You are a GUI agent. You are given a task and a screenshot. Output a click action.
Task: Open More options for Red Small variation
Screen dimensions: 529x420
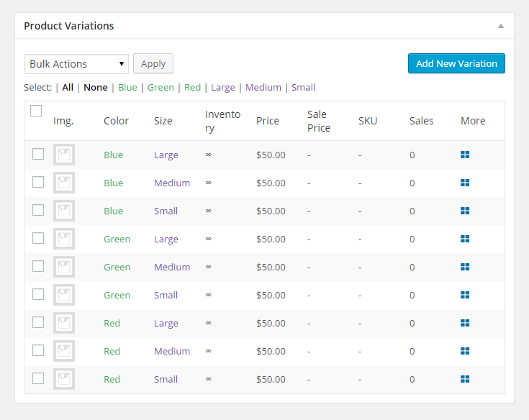465,379
